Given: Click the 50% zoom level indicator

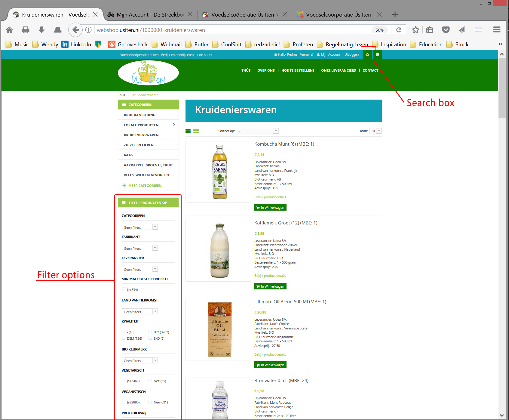Looking at the screenshot, I should click(379, 30).
